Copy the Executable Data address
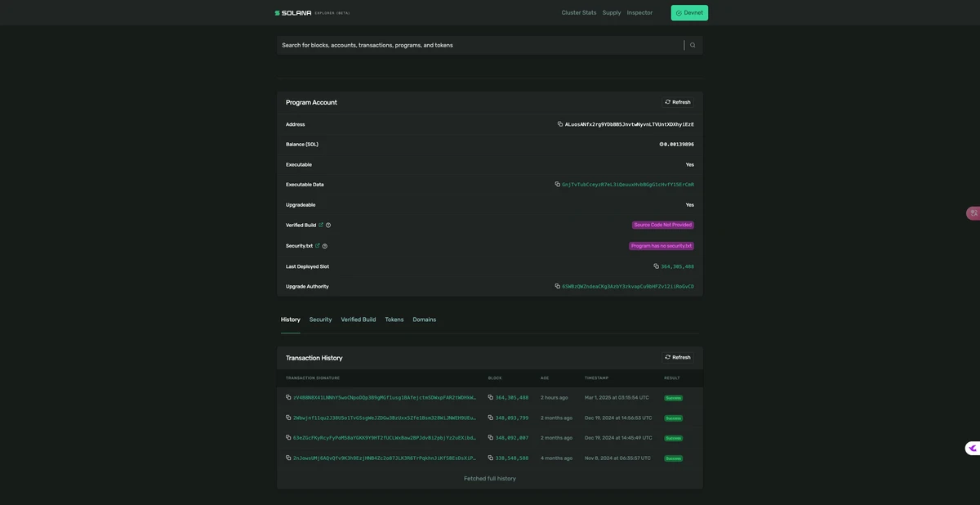Image resolution: width=980 pixels, height=505 pixels. [x=557, y=185]
